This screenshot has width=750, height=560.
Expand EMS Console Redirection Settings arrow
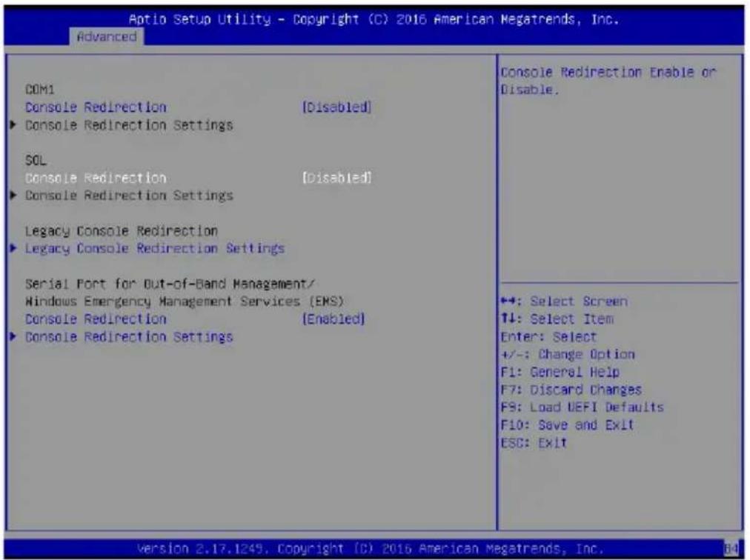pos(13,336)
